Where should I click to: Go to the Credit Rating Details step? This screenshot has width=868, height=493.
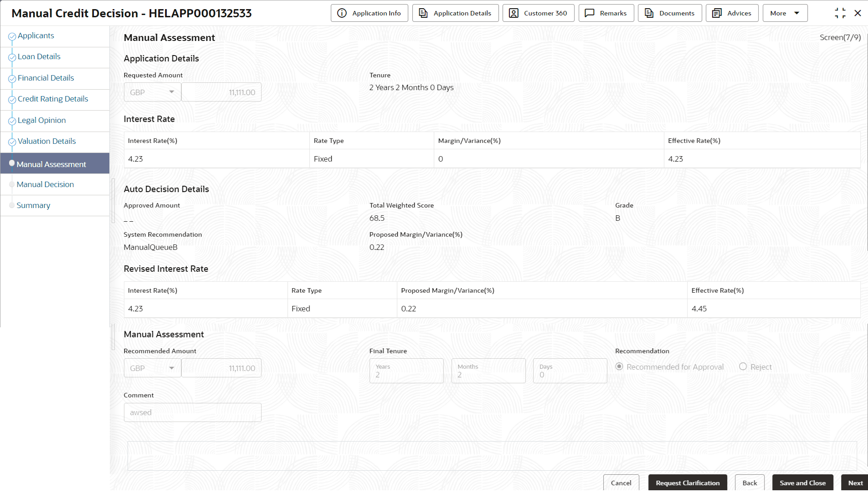[53, 99]
